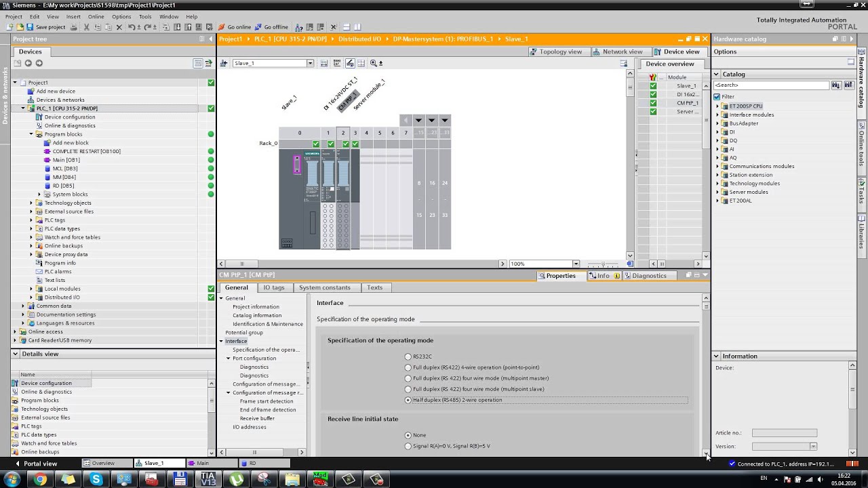
Task: Expand the Distributed I/O tree node
Action: (31, 297)
